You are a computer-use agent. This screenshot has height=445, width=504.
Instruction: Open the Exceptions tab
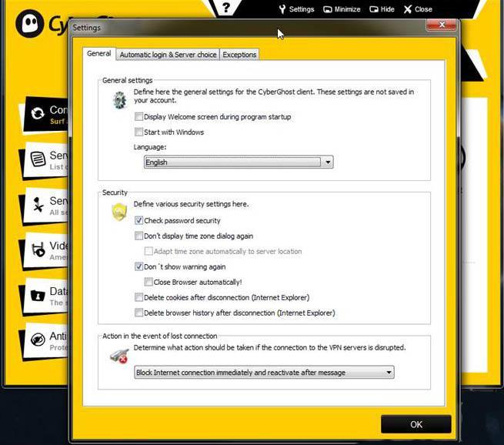(x=239, y=55)
